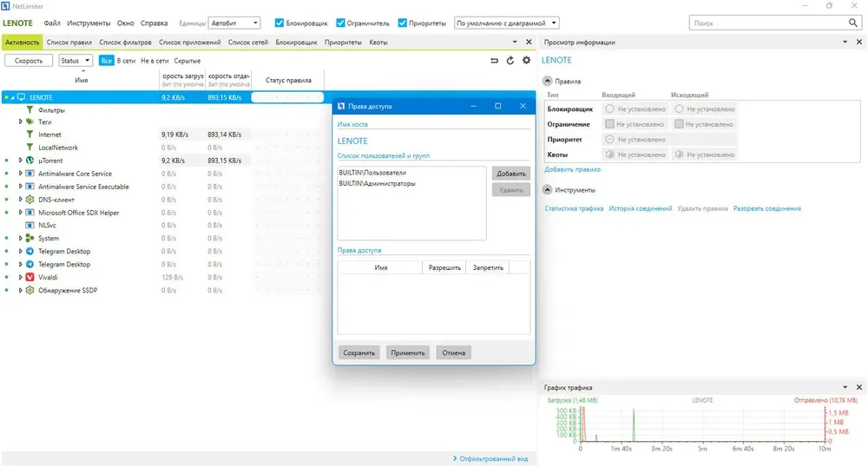Click the Microsoft Office SDX Helper icon

click(30, 213)
